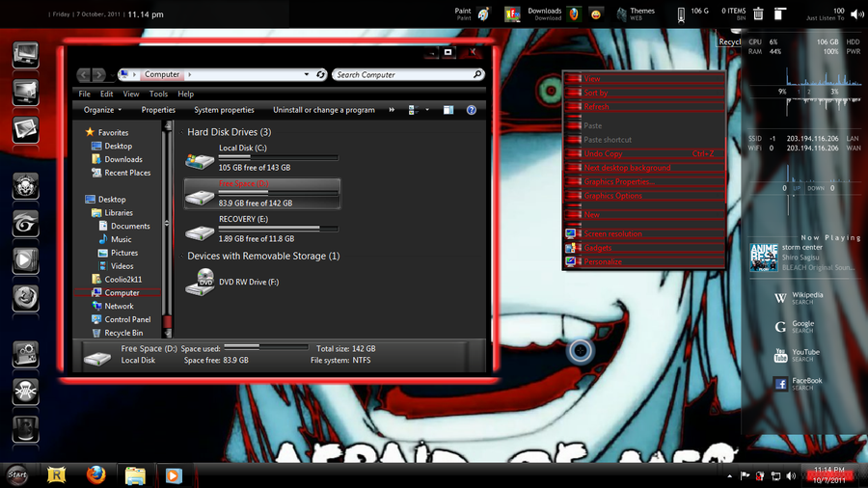Viewport: 868px width, 488px height.
Task: Open the Documents library
Action: click(x=124, y=227)
